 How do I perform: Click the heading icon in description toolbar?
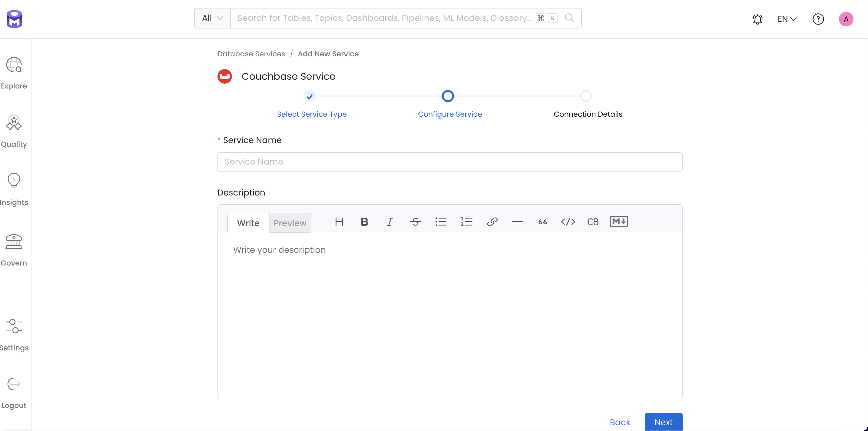339,222
